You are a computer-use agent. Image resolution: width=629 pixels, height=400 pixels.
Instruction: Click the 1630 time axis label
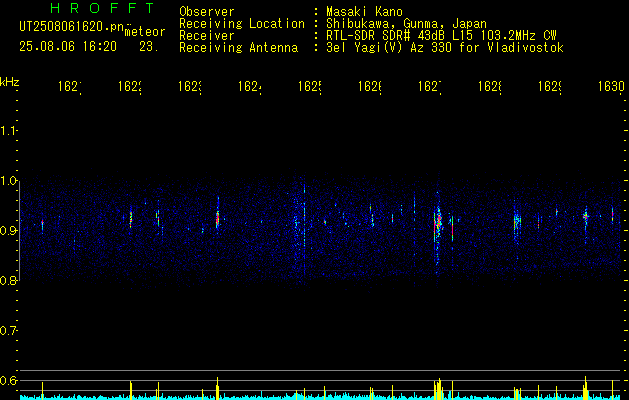[x=611, y=87]
